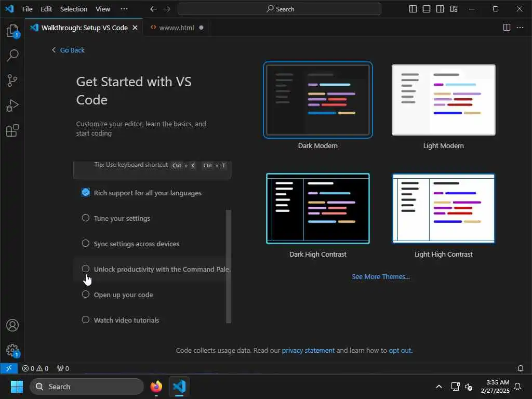Open the Edit menu
The image size is (532, 399).
click(46, 9)
